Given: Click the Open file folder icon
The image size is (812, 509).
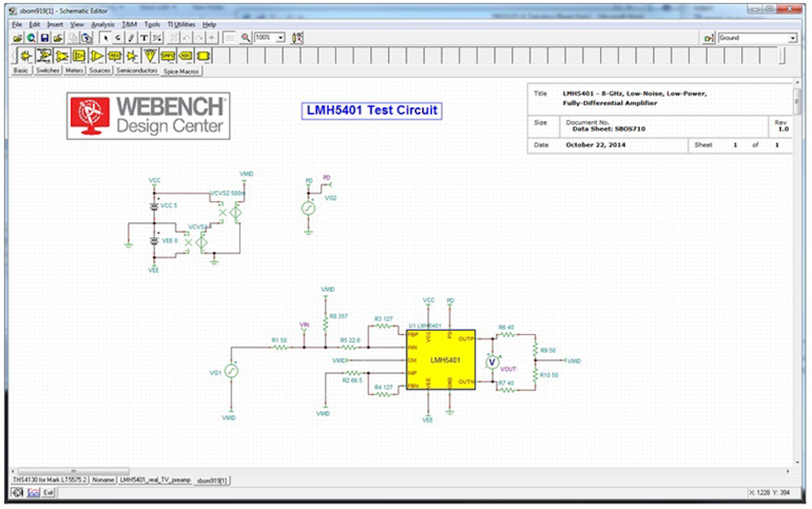Looking at the screenshot, I should 17,38.
